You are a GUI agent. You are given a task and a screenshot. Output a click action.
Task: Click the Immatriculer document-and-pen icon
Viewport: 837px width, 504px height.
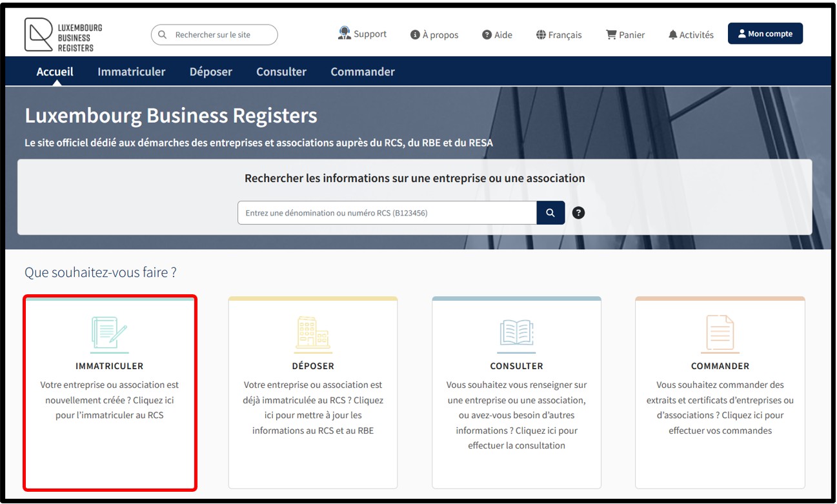point(109,334)
